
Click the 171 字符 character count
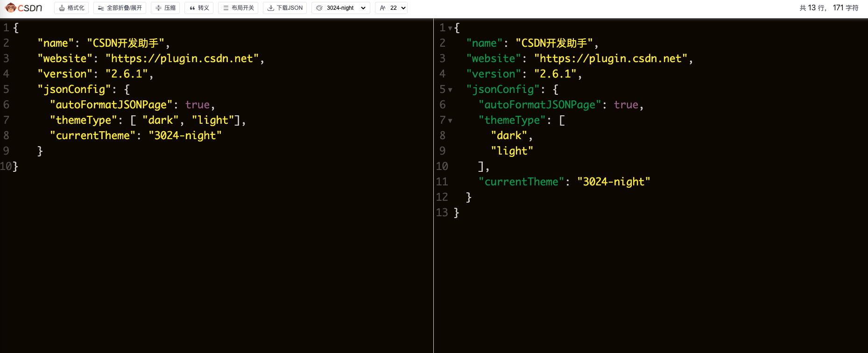pyautogui.click(x=846, y=8)
